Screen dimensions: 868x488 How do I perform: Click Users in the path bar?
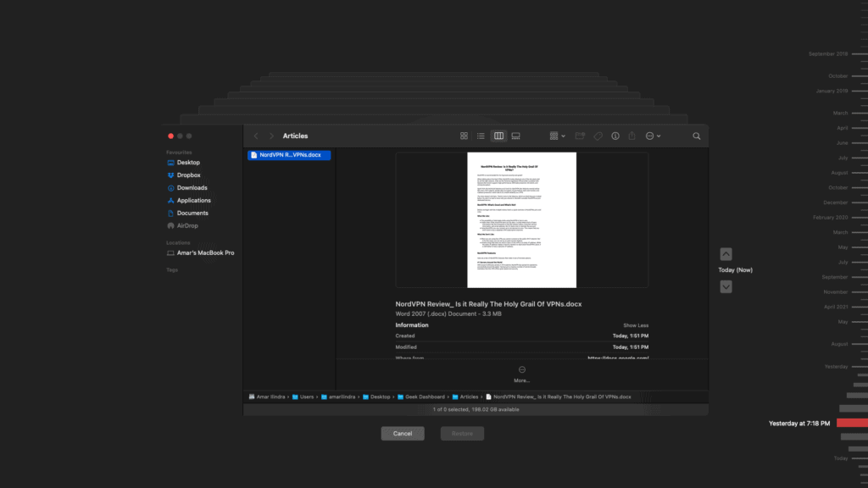point(303,396)
